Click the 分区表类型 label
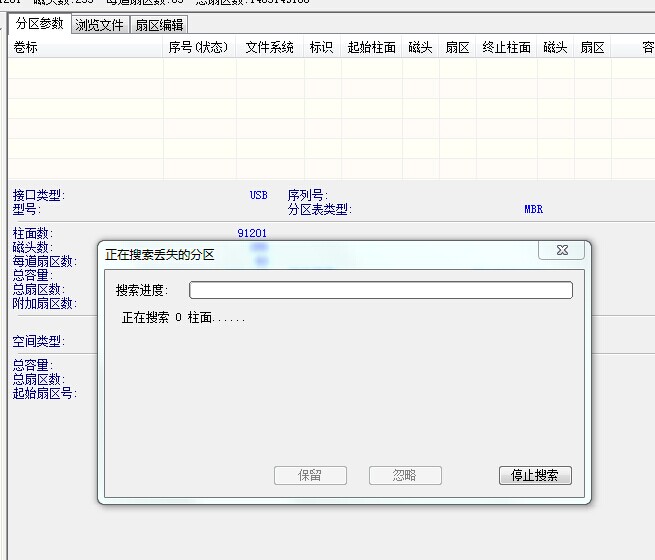This screenshot has width=655, height=560. coord(320,209)
